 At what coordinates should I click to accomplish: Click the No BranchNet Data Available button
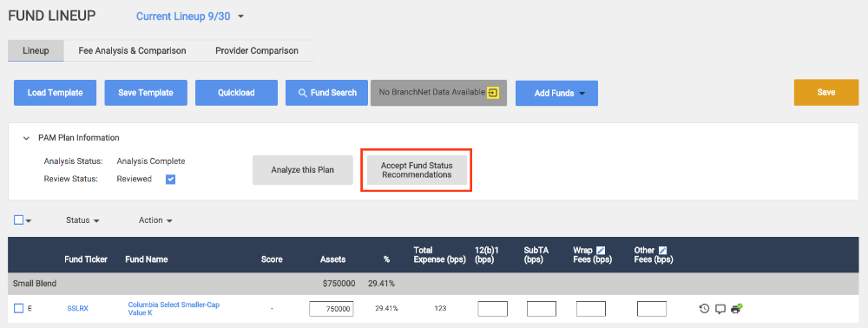[x=439, y=93]
